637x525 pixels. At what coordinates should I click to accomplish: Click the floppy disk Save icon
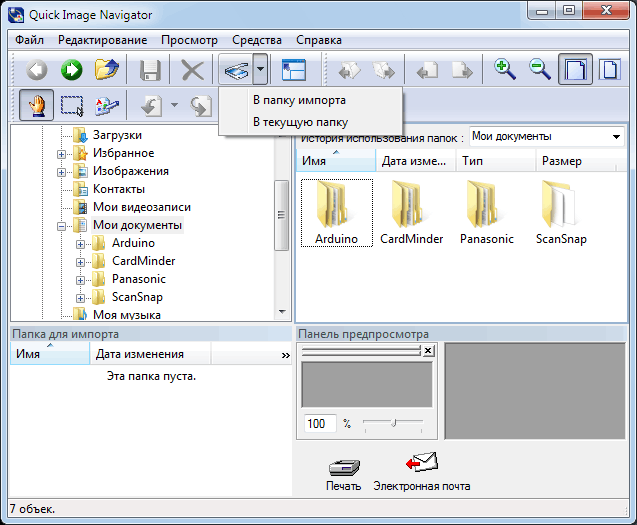(x=150, y=70)
